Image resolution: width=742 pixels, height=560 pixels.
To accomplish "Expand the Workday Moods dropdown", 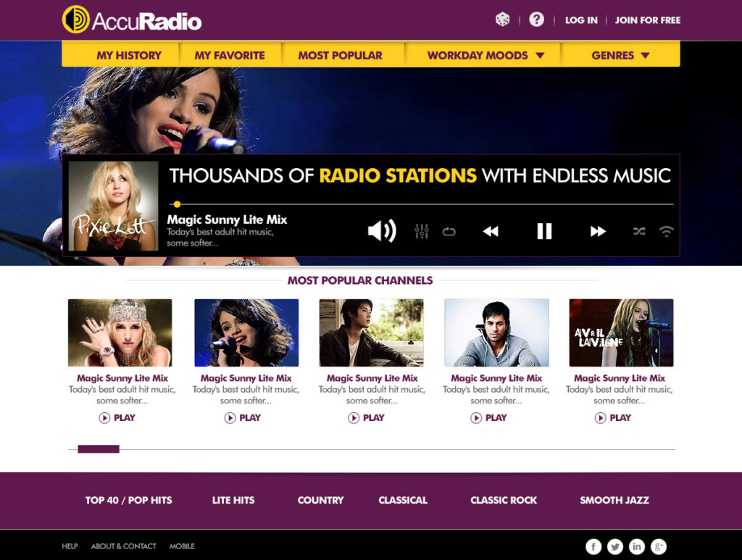I will click(485, 55).
